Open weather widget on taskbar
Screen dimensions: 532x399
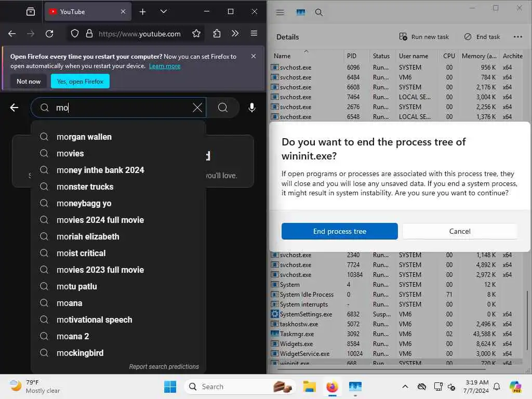click(35, 387)
